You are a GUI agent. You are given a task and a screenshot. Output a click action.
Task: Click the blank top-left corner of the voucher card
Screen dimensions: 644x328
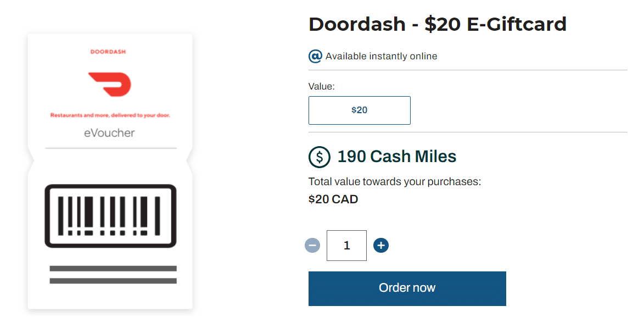pos(44,47)
